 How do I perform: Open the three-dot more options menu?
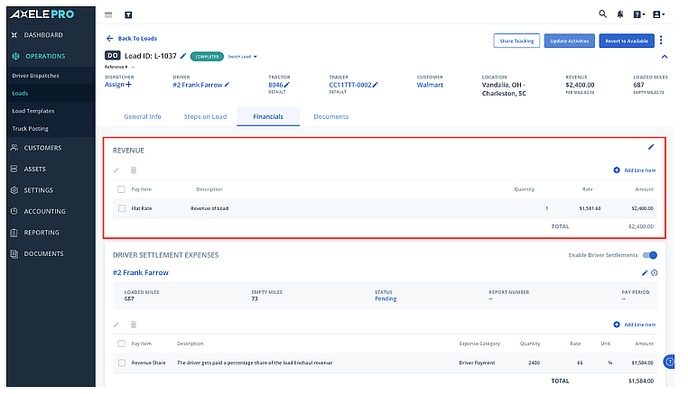coord(661,40)
